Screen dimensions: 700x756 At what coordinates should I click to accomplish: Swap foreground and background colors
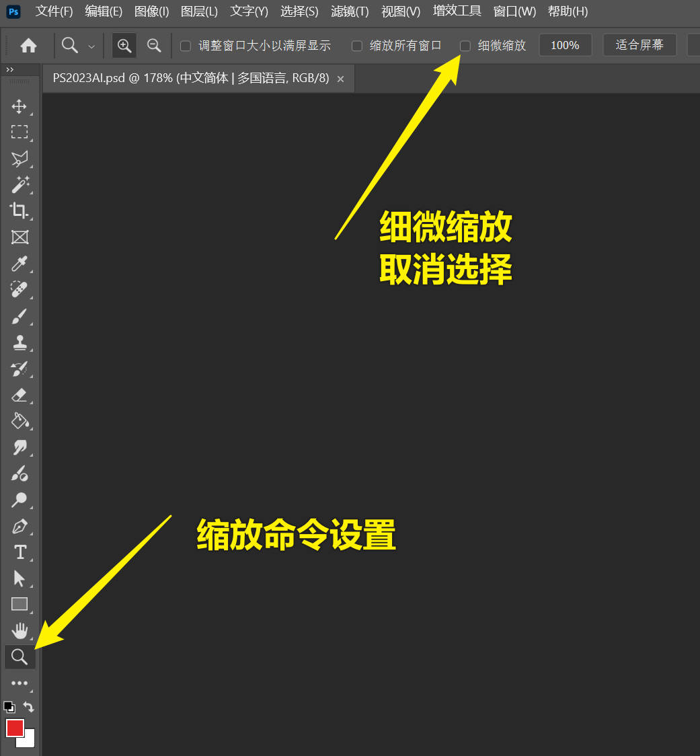pos(28,708)
